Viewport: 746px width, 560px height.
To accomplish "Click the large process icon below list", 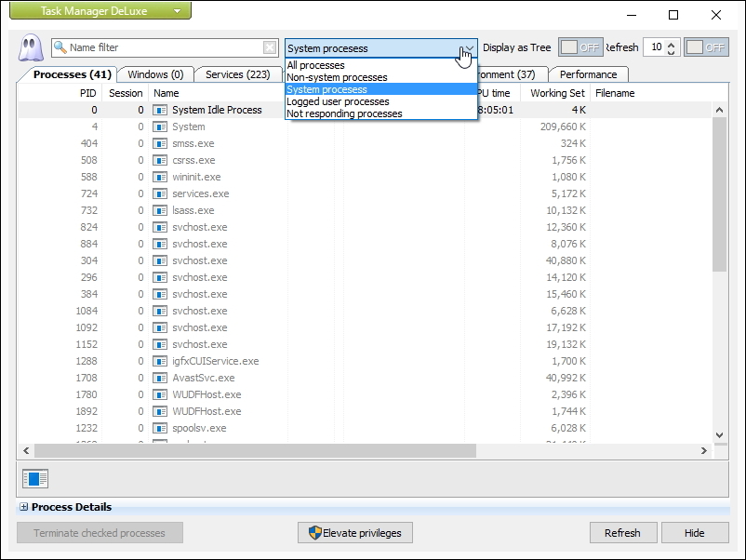I will point(35,479).
